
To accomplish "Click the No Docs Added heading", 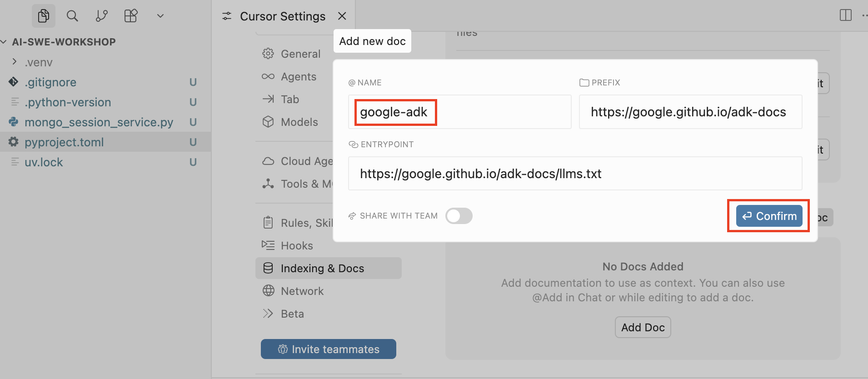I will point(643,267).
